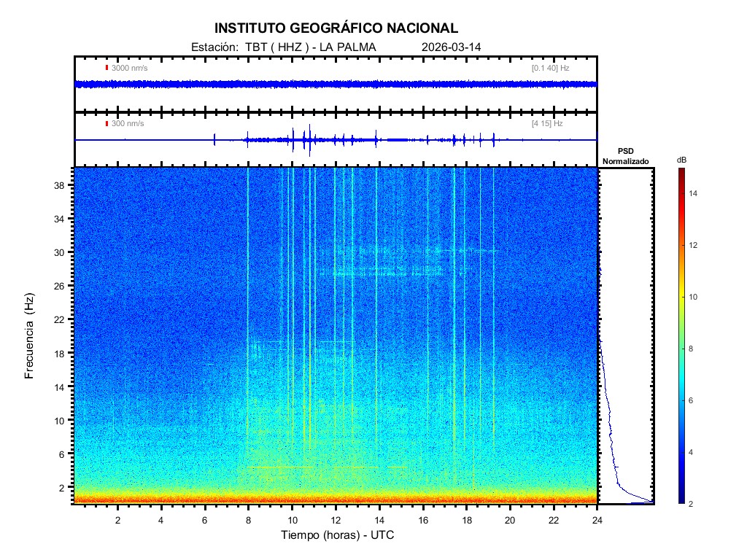Click the [4 15] Hz filter label
The height and width of the screenshot is (560, 747).
pyautogui.click(x=547, y=124)
